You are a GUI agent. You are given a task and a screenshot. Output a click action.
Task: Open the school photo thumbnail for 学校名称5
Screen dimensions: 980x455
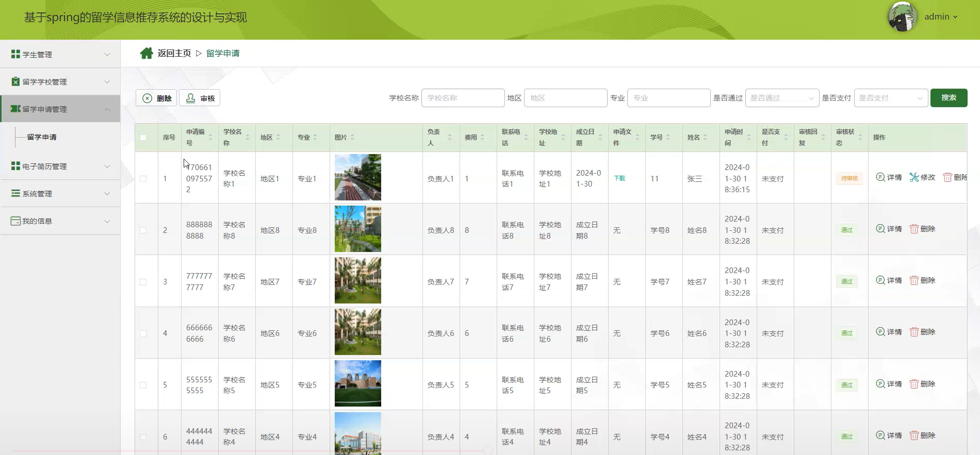click(358, 383)
